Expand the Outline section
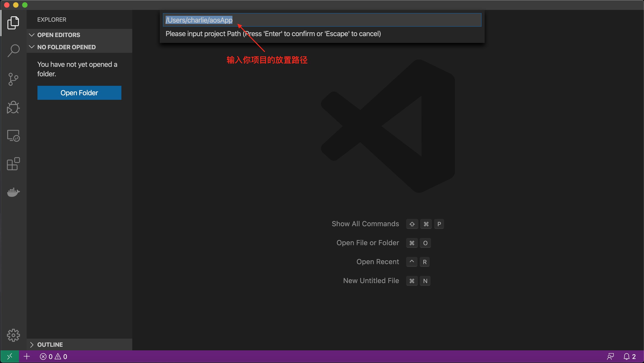 click(79, 344)
